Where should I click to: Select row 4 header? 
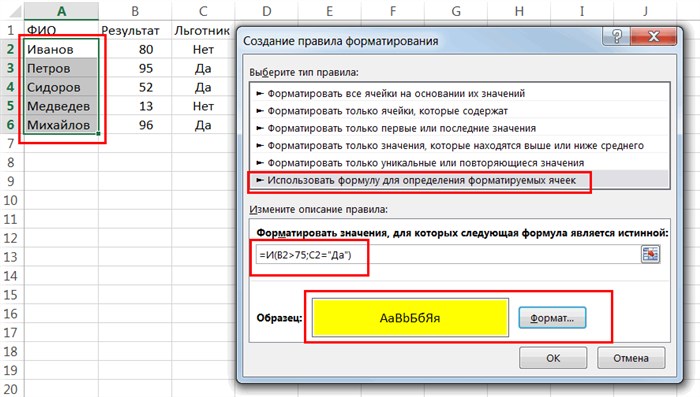(11, 87)
